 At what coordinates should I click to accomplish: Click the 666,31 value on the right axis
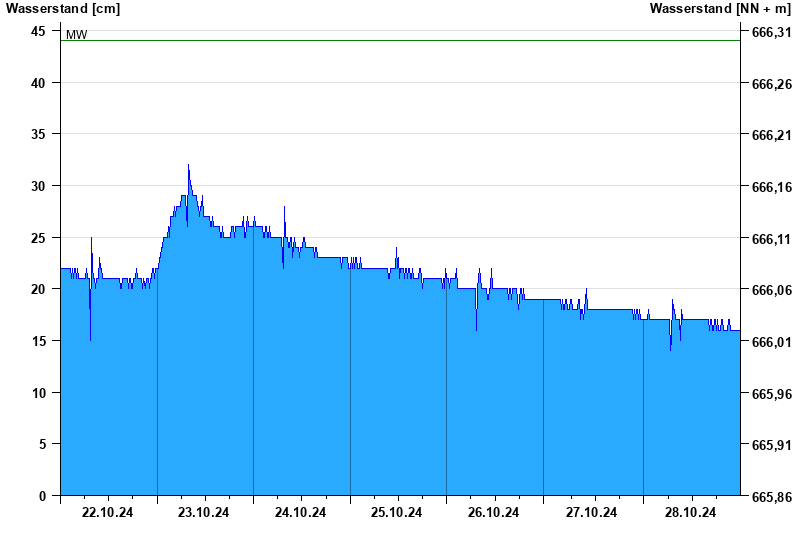click(x=770, y=32)
